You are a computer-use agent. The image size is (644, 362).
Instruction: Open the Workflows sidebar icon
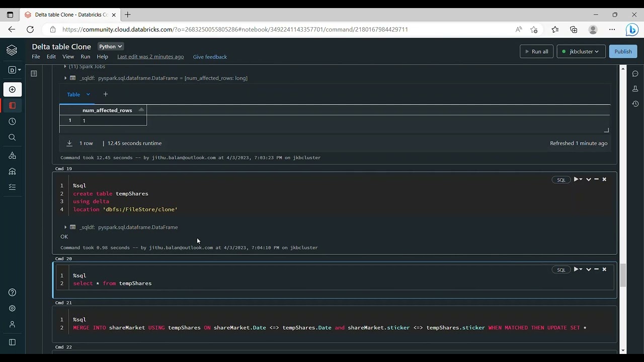[12, 187]
